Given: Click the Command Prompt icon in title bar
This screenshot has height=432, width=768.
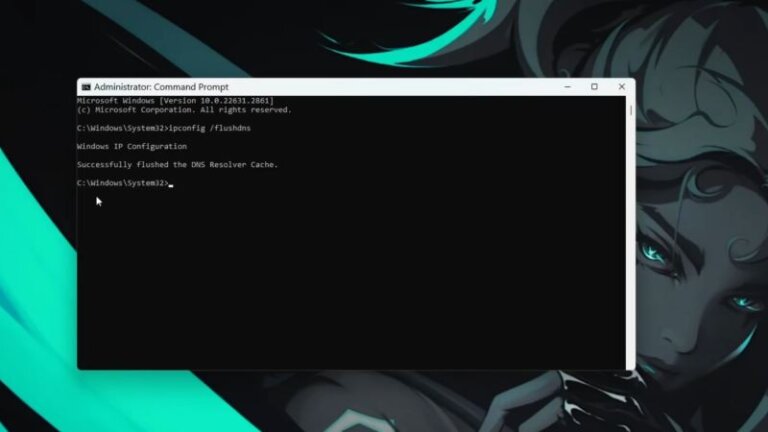Looking at the screenshot, I should point(86,87).
